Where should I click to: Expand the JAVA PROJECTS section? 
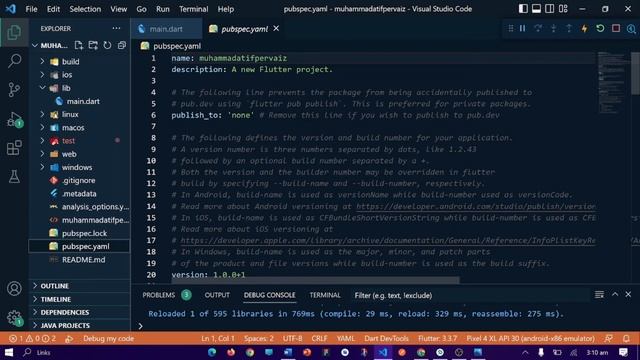pyautogui.click(x=80, y=325)
